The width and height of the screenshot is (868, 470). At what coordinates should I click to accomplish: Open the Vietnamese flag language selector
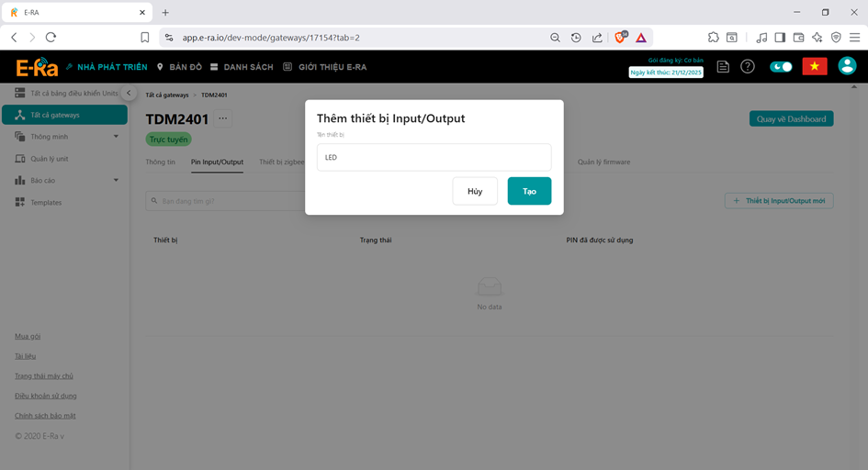(814, 67)
